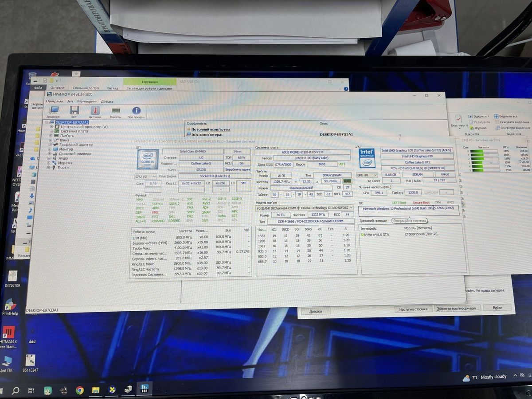Open the memory module BANK 0 dropdown
532x399 pixels.
click(305, 208)
